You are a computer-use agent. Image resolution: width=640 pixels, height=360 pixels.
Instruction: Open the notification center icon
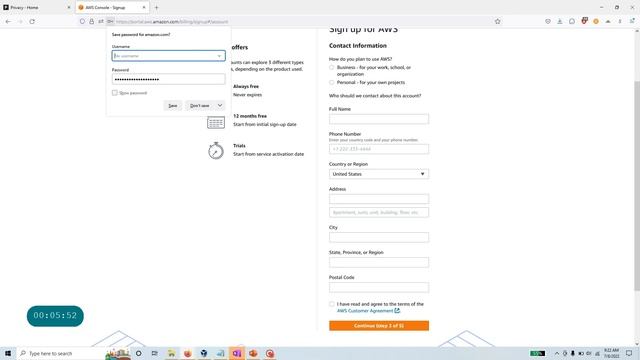point(629,353)
